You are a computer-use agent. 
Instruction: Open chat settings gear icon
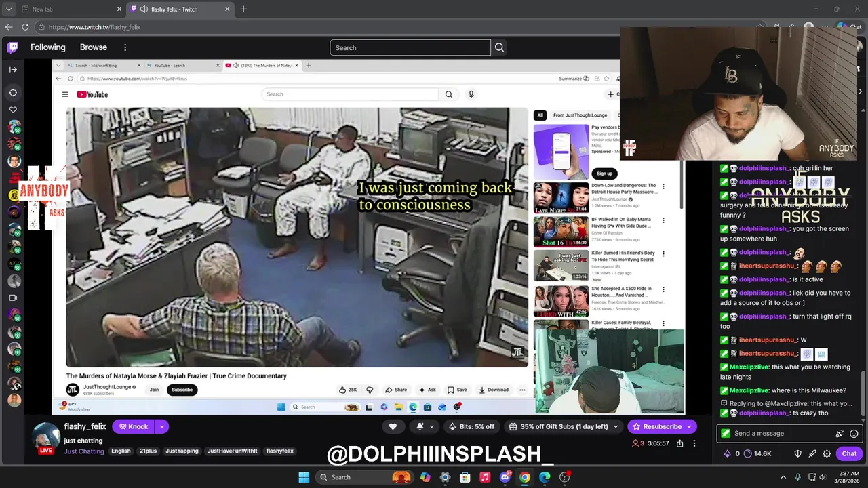[827, 454]
